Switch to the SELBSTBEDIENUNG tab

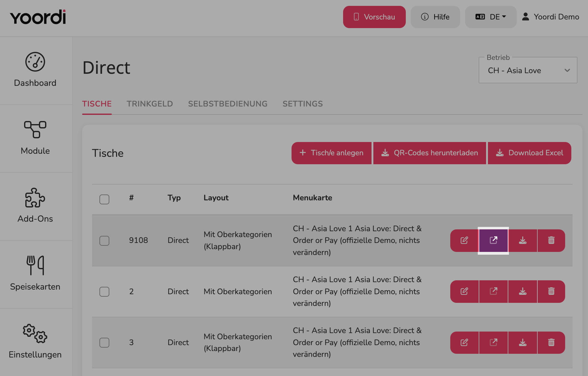228,104
